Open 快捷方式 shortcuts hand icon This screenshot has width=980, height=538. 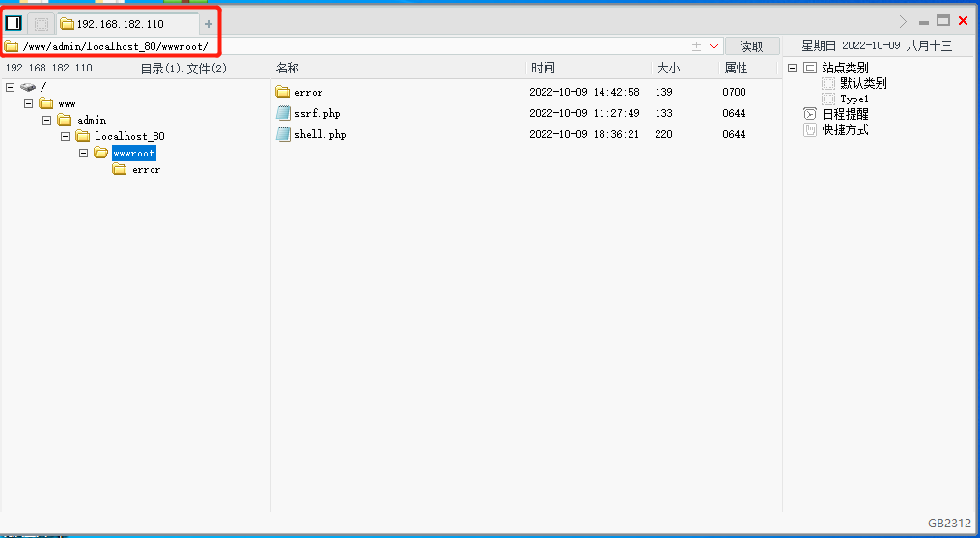[x=809, y=129]
